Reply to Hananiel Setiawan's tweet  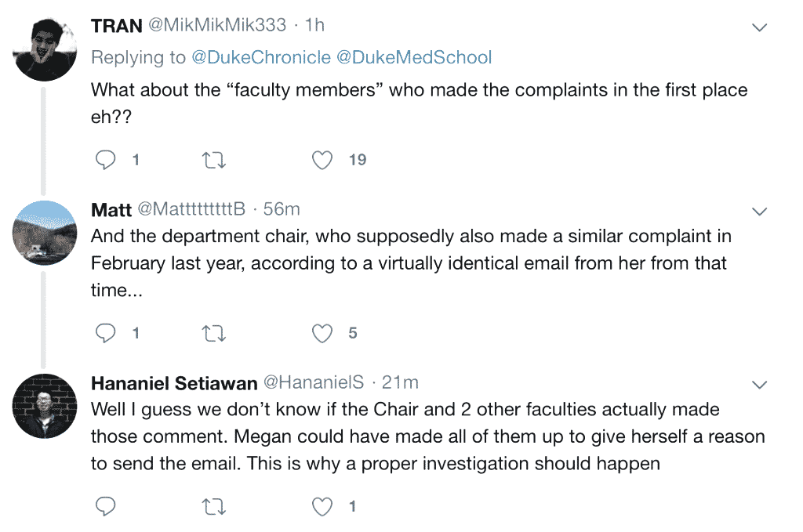pyautogui.click(x=106, y=507)
